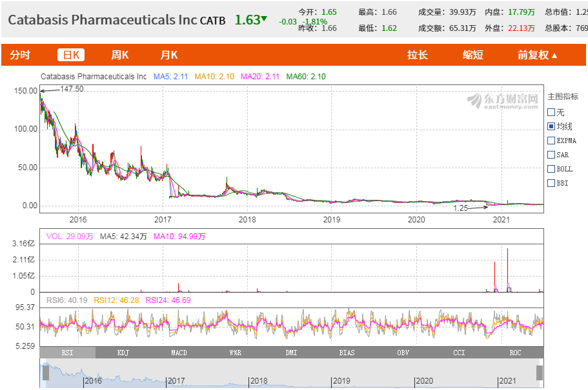Switch to the OBV indicator tab
This screenshot has height=390, width=588.
pos(403,353)
